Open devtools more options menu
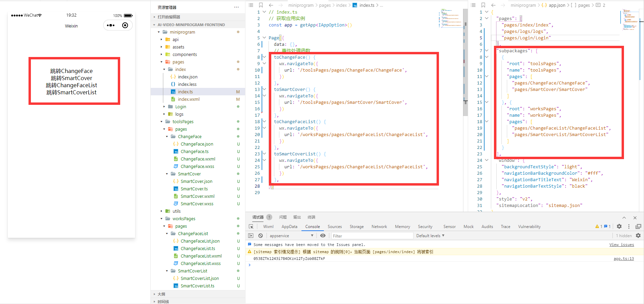This screenshot has width=644, height=304. tap(629, 226)
